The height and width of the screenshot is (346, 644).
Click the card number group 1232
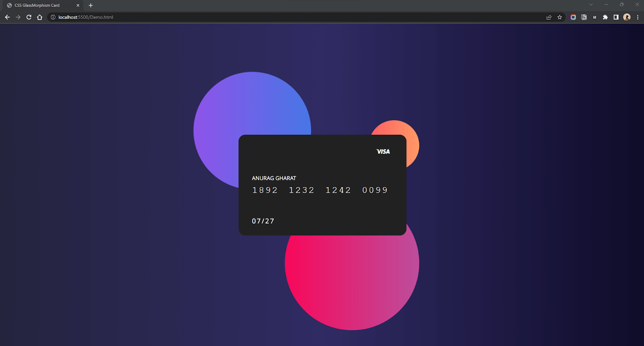coord(301,190)
